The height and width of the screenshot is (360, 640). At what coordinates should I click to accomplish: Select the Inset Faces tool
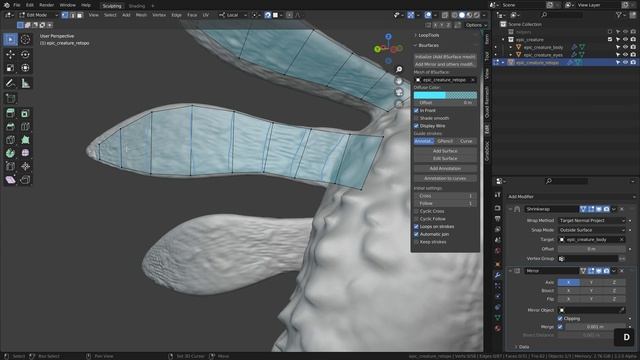tap(25, 113)
